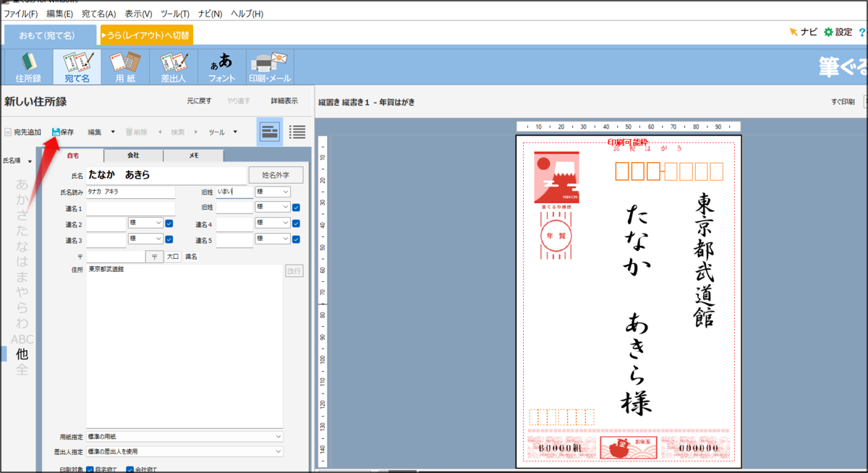Toggle the 連名4 print checkbox

pos(297,223)
